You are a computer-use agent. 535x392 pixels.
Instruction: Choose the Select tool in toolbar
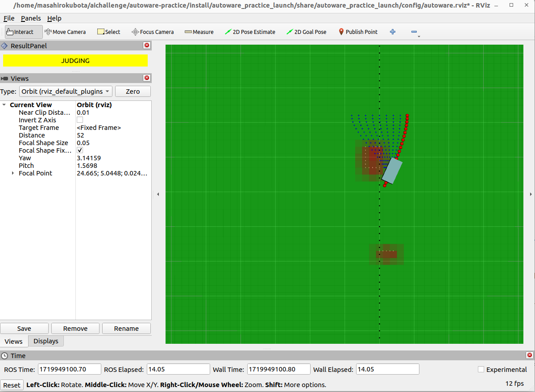pyautogui.click(x=109, y=32)
